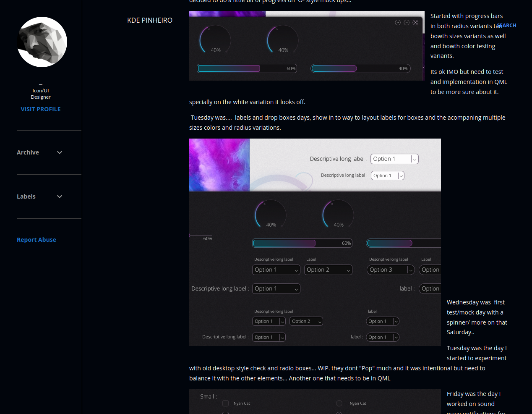Open the progress bars mockup image
Viewport: 532px width, 414px height.
tap(307, 46)
